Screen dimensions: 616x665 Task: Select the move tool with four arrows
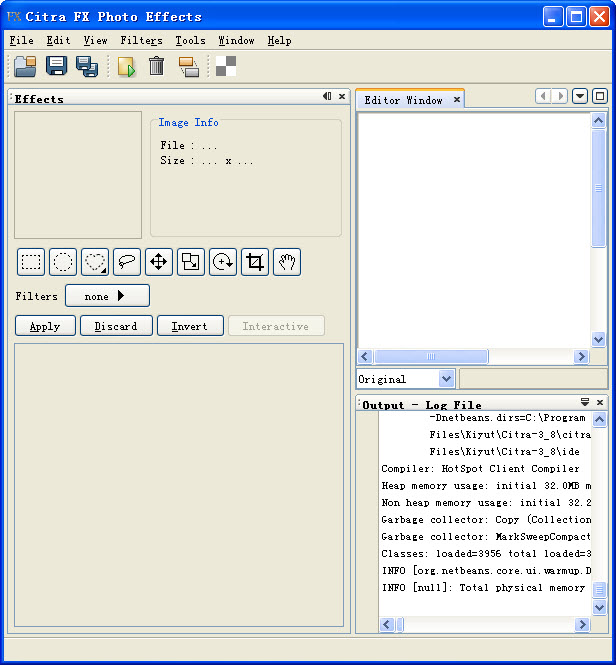pyautogui.click(x=159, y=262)
